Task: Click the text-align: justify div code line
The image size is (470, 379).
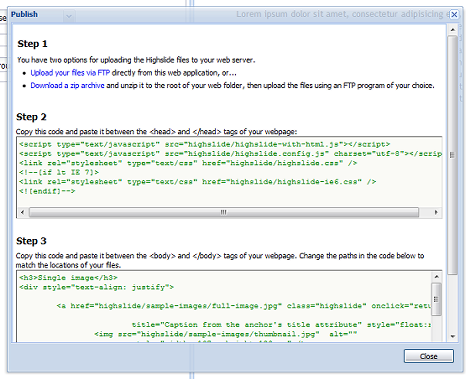Action: pyautogui.click(x=96, y=287)
